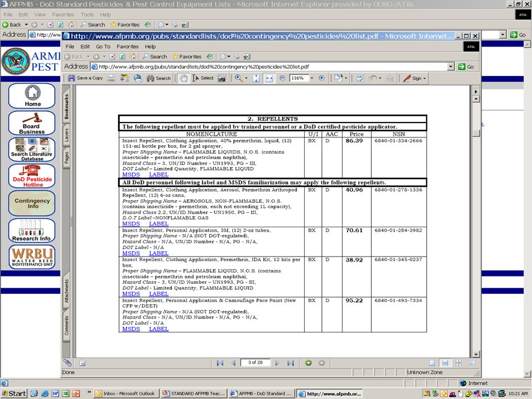Image resolution: width=532 pixels, height=399 pixels.
Task: Click the Contingency Info sidebar button
Action: click(x=32, y=203)
